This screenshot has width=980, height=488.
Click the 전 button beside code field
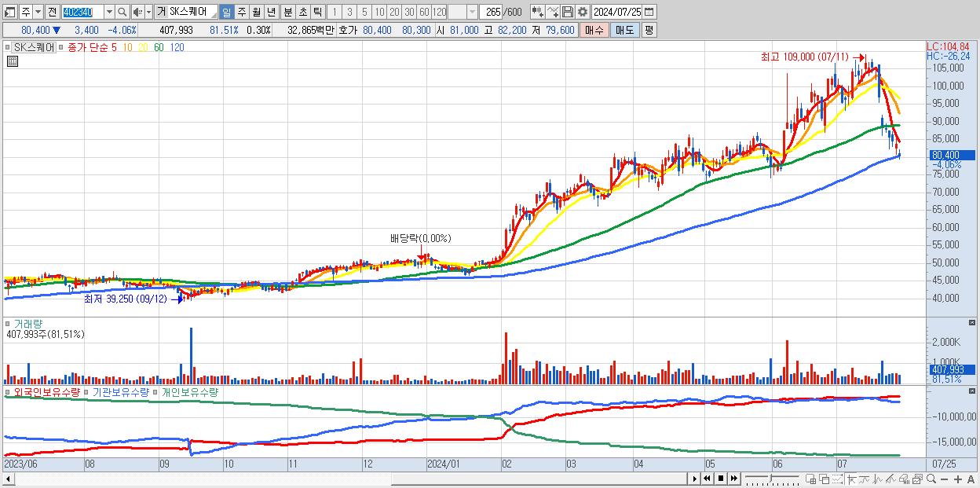(52, 13)
